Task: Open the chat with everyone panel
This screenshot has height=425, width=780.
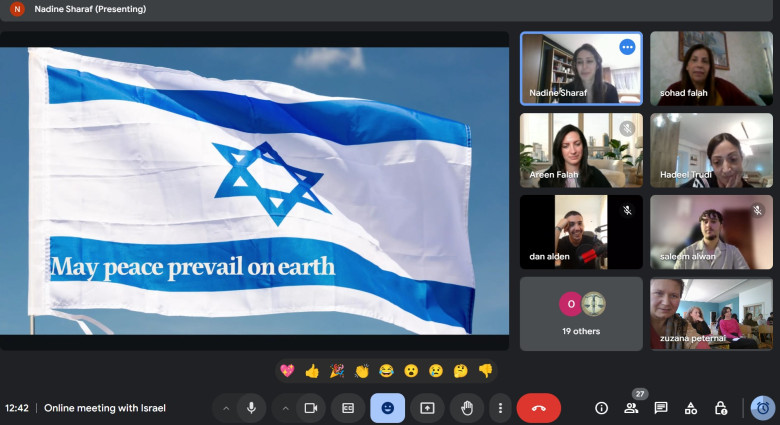Action: [x=661, y=408]
